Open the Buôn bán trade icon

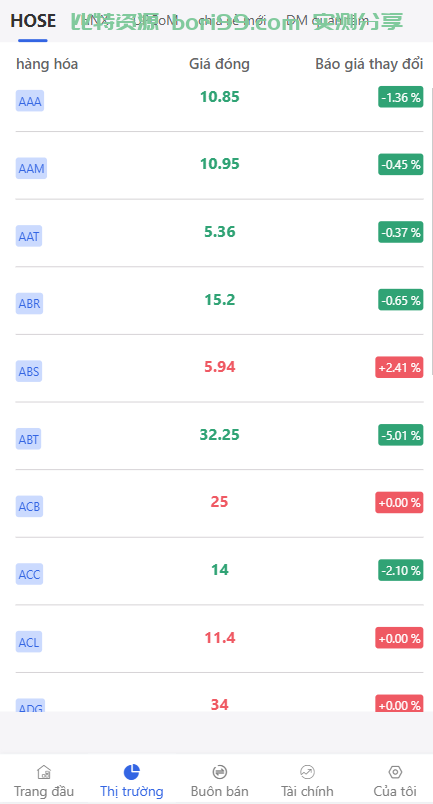pyautogui.click(x=220, y=772)
